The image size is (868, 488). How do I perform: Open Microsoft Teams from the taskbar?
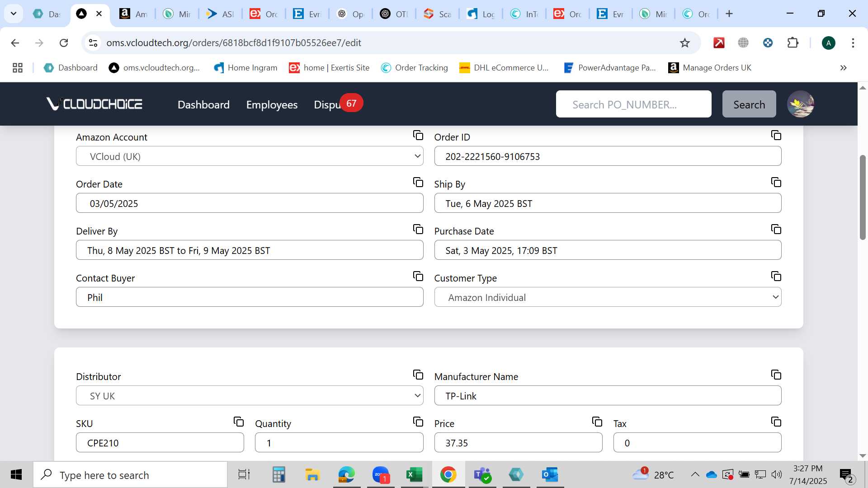[482, 475]
